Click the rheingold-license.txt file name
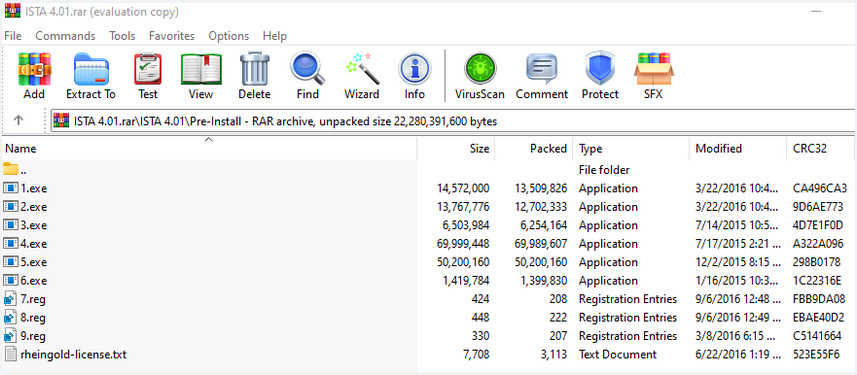Viewport: 857px width, 375px height. (x=73, y=354)
